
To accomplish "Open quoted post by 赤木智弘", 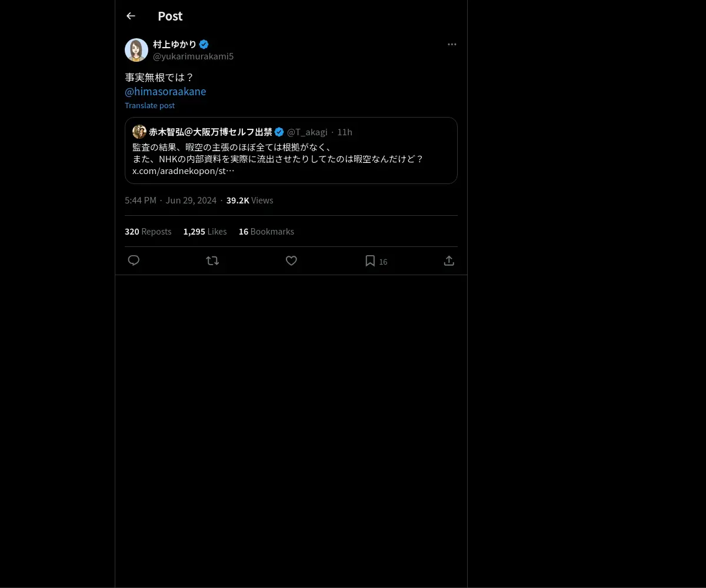I will [x=291, y=151].
